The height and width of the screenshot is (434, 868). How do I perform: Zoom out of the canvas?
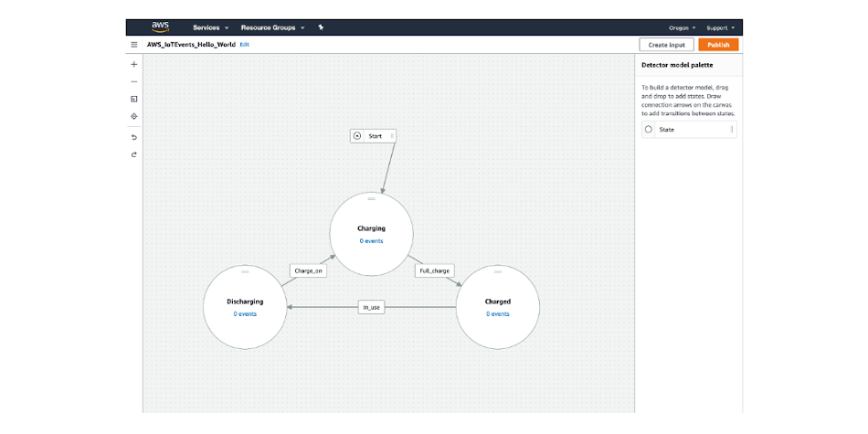tap(133, 82)
